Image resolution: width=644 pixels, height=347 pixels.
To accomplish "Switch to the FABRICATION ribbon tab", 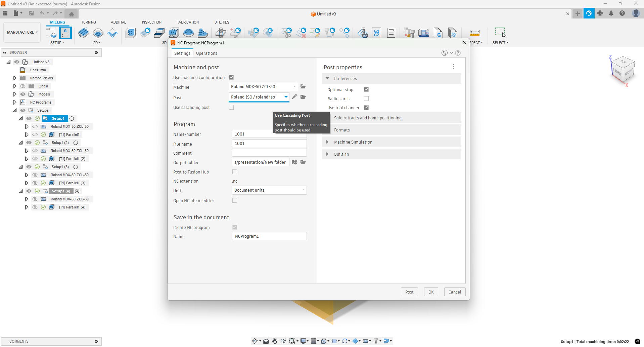I will tap(188, 22).
